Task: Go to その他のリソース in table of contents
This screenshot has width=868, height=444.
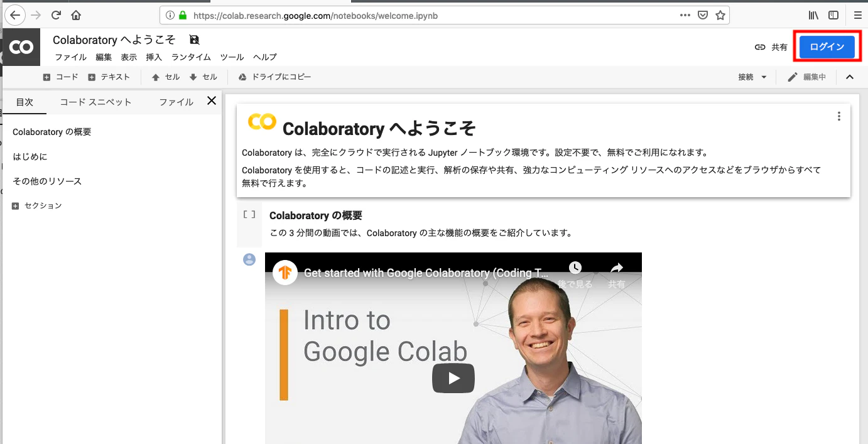Action: click(47, 181)
